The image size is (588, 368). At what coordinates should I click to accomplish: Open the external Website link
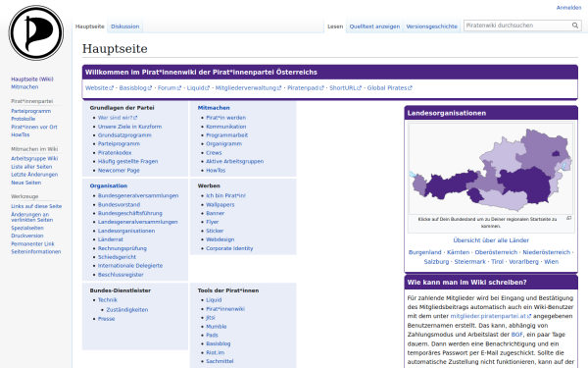coord(99,88)
